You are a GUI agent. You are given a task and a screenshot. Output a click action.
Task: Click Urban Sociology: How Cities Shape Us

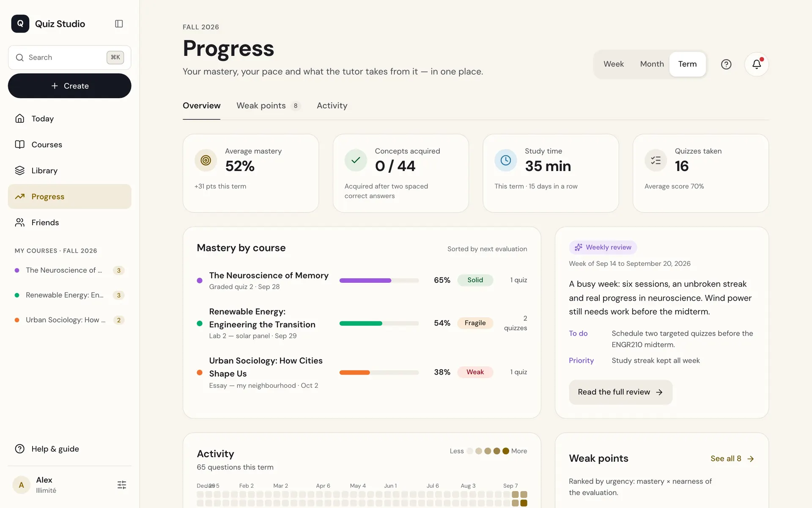[x=266, y=367]
